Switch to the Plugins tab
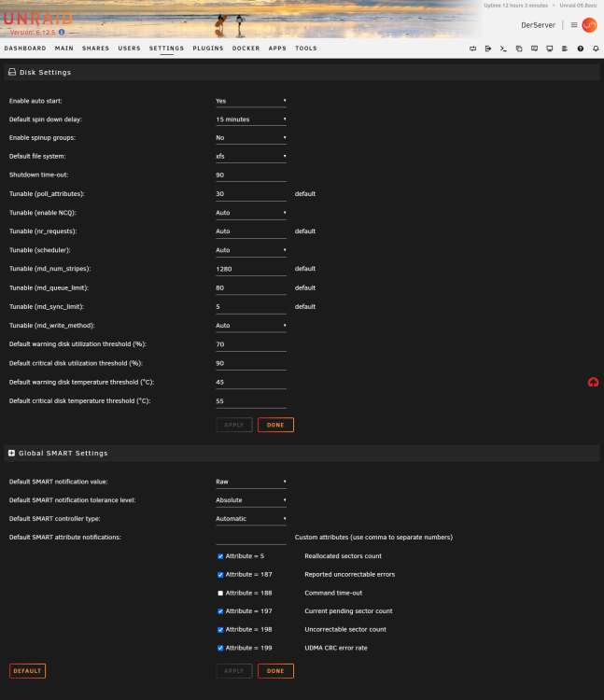This screenshot has width=604, height=700. [208, 49]
